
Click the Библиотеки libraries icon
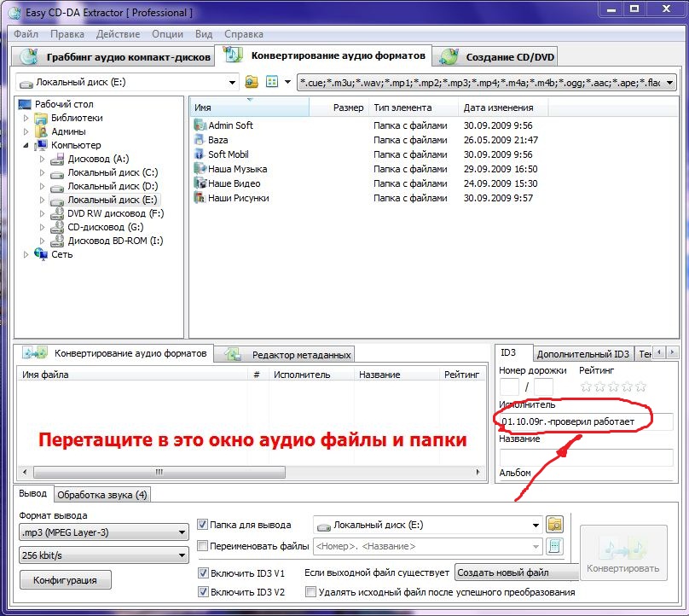pyautogui.click(x=41, y=118)
